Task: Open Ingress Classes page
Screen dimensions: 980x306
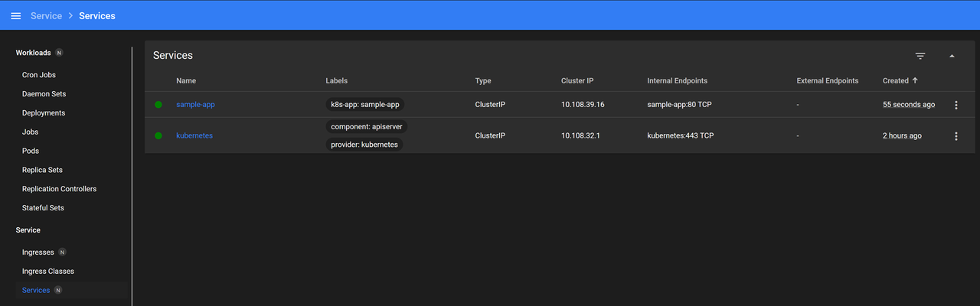Action: coord(48,272)
